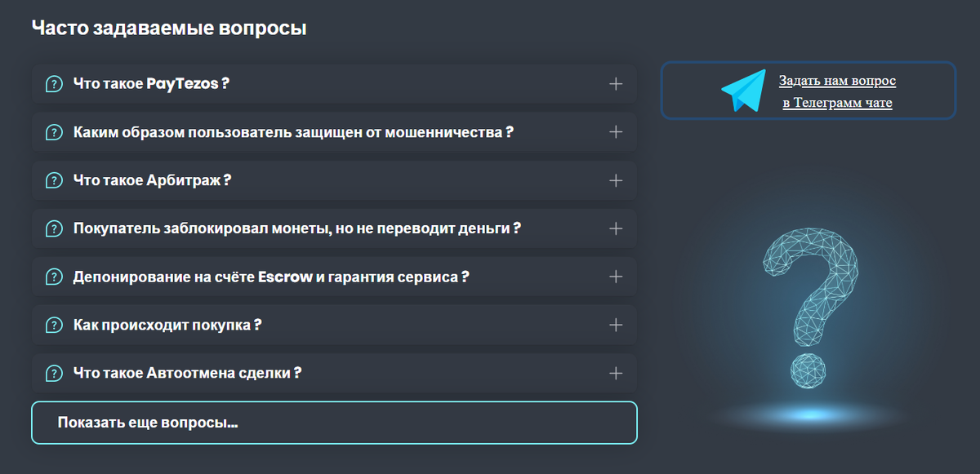Expand the fraud protection question with its plus
Screen dimensions: 980x474
click(x=617, y=131)
